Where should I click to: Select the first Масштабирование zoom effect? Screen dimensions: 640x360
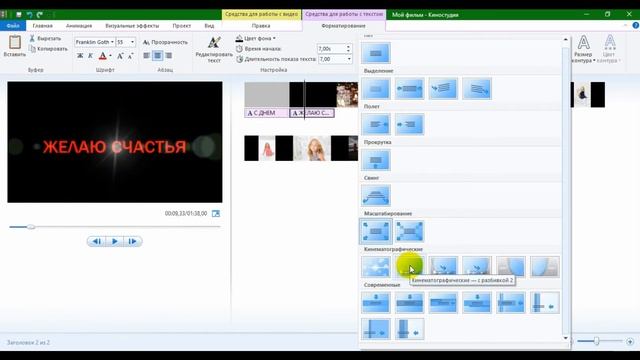[x=376, y=231]
